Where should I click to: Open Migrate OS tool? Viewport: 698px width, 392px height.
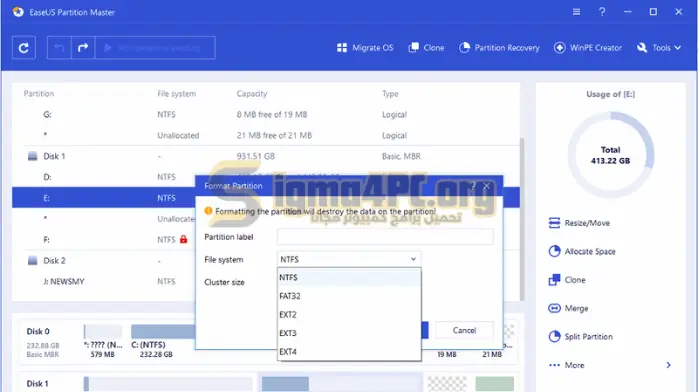[x=365, y=48]
